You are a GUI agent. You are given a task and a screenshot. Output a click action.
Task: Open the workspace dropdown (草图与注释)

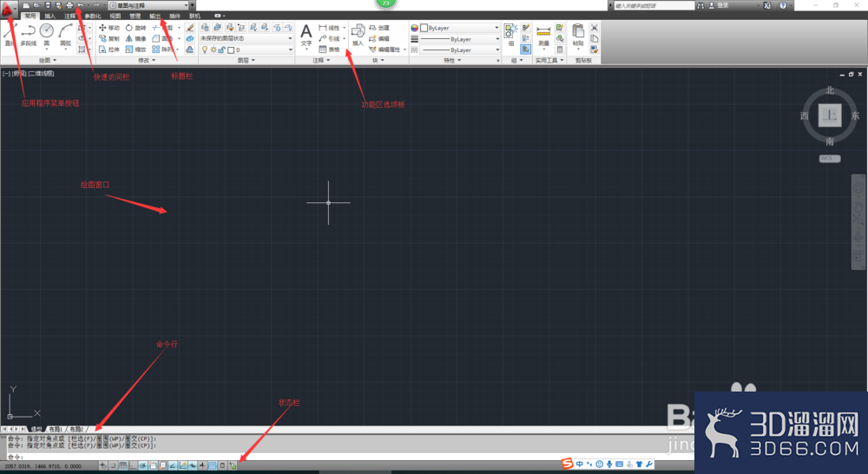coord(149,5)
